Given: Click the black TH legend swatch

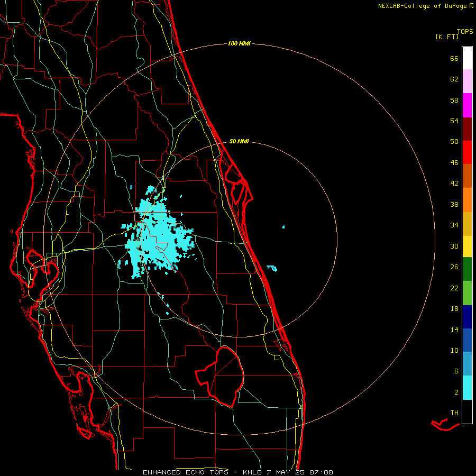Looking at the screenshot, I should (467, 411).
